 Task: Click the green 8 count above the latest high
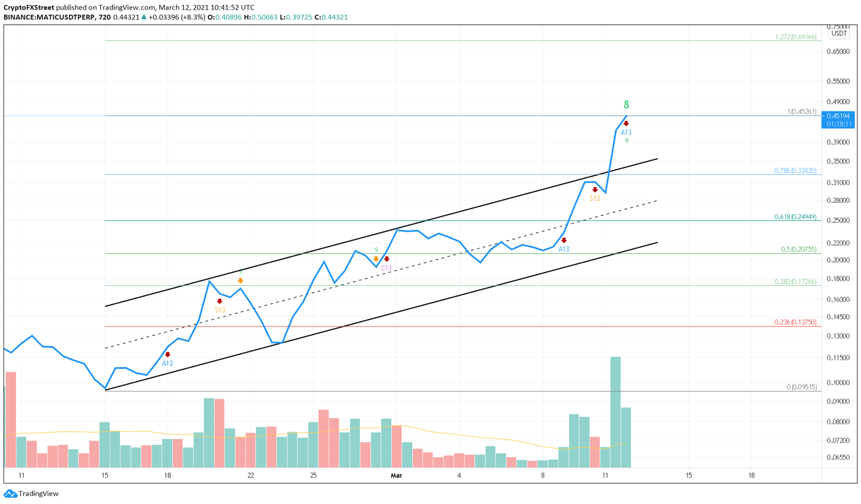click(x=626, y=104)
